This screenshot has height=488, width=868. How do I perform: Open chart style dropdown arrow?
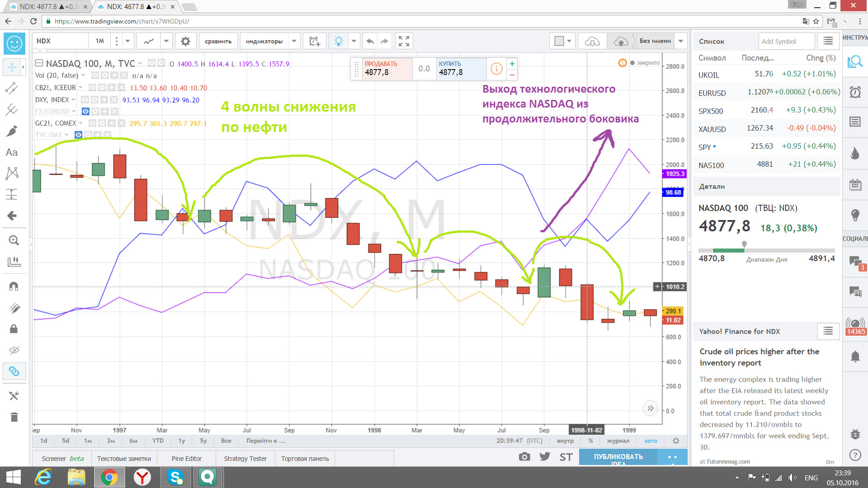[166, 41]
